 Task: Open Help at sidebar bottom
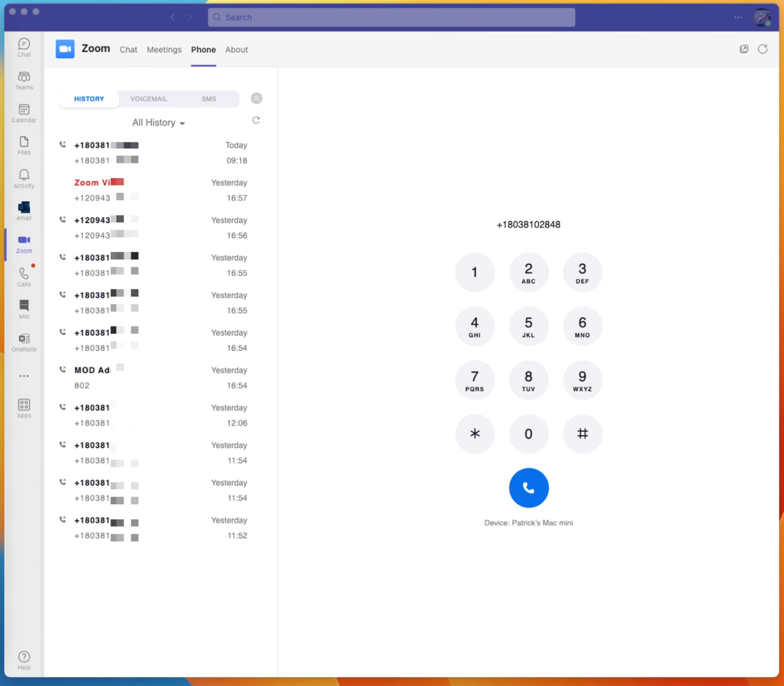(24, 661)
